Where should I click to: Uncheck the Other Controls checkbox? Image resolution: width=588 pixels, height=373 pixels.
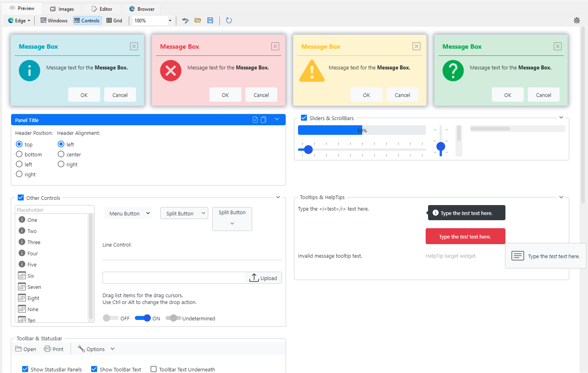(21, 197)
